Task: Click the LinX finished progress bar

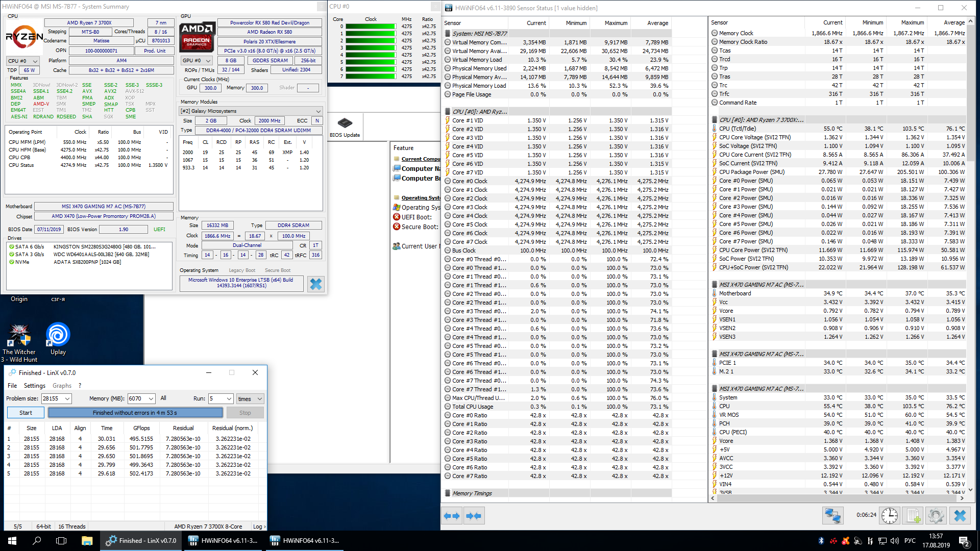Action: point(135,413)
